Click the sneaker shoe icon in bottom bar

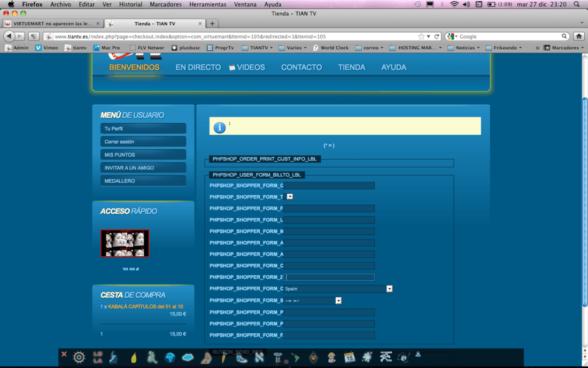click(242, 357)
